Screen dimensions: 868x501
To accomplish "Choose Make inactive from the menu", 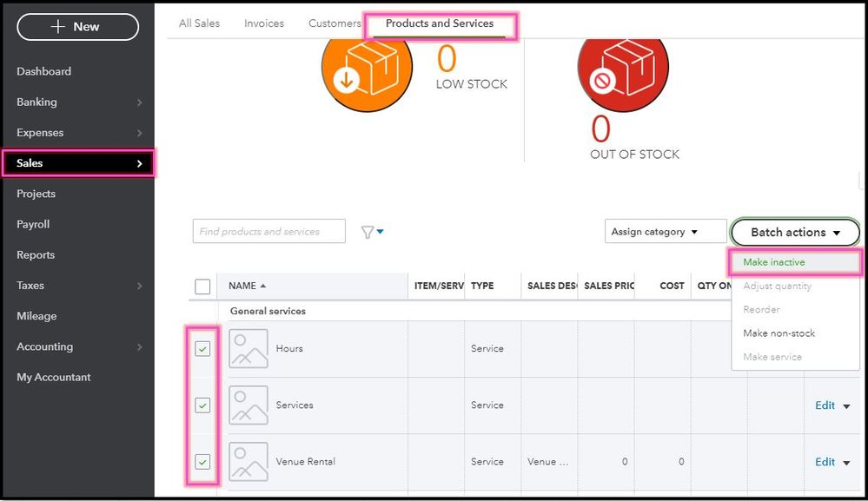I will pyautogui.click(x=774, y=262).
